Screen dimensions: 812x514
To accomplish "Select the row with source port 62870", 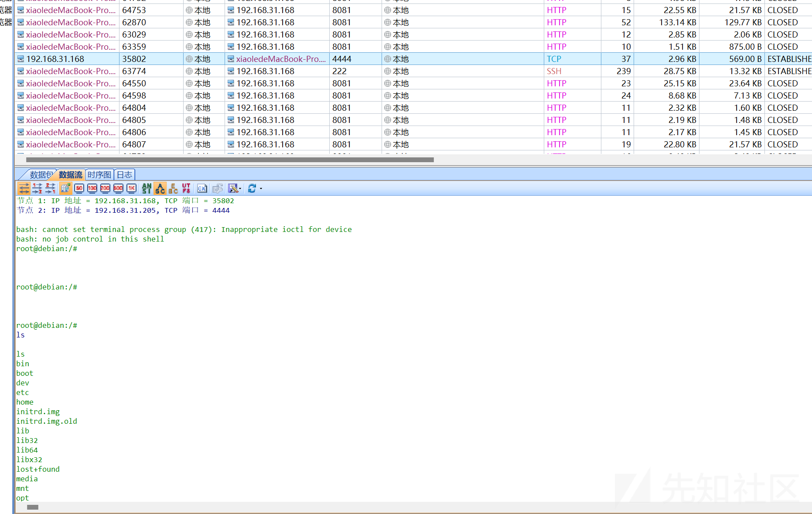I will click(413, 22).
